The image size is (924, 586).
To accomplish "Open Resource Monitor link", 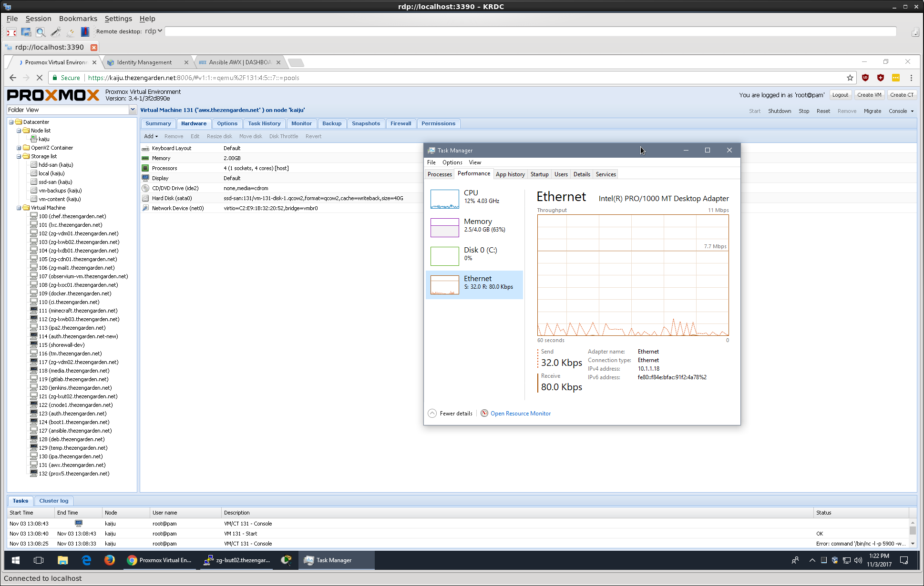I will 520,414.
